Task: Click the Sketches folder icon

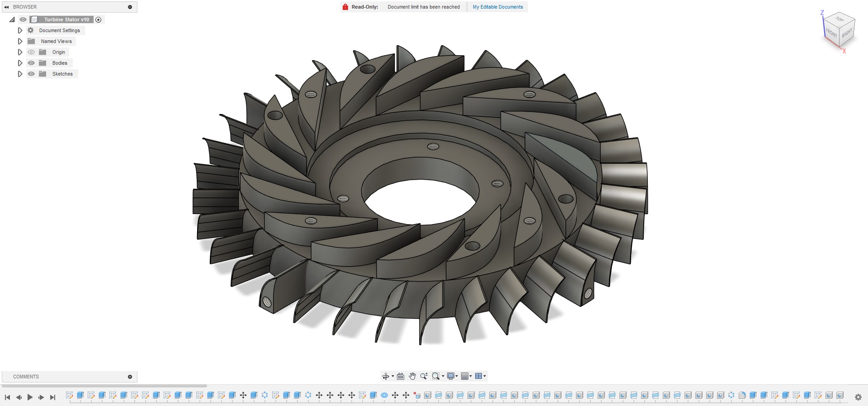Action: click(x=42, y=74)
